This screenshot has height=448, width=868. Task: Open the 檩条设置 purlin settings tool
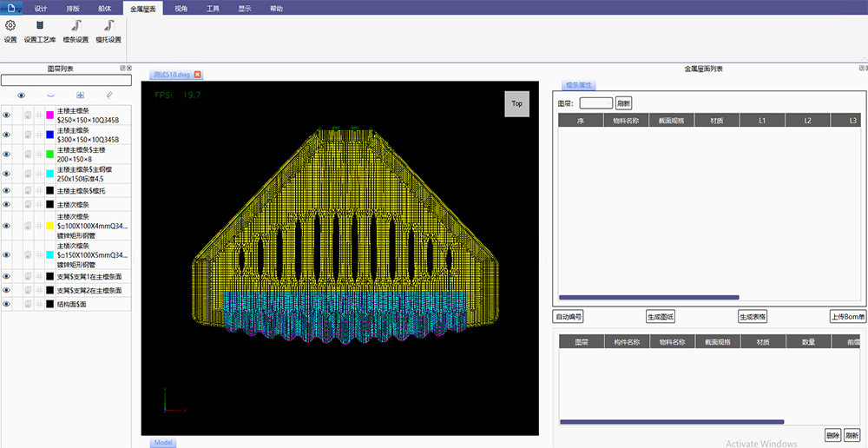point(76,31)
